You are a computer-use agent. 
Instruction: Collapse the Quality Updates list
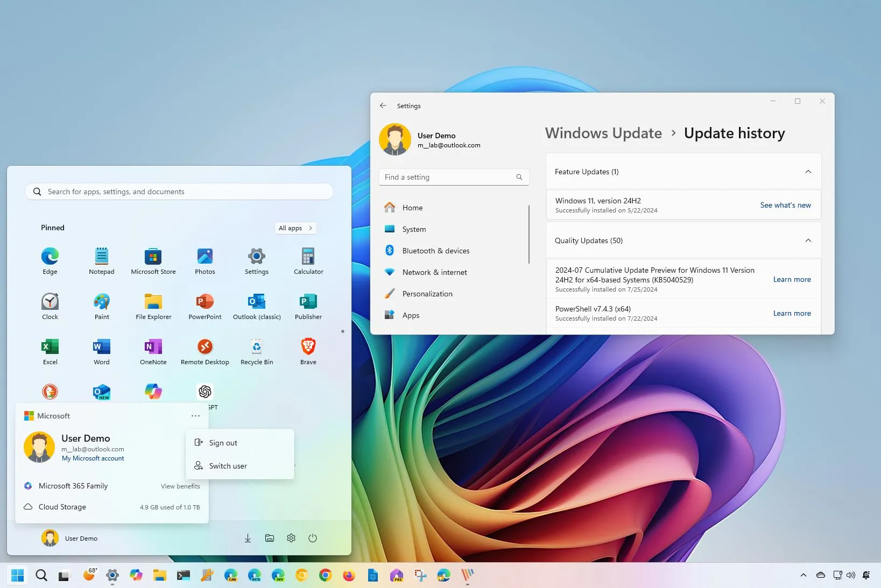point(808,240)
